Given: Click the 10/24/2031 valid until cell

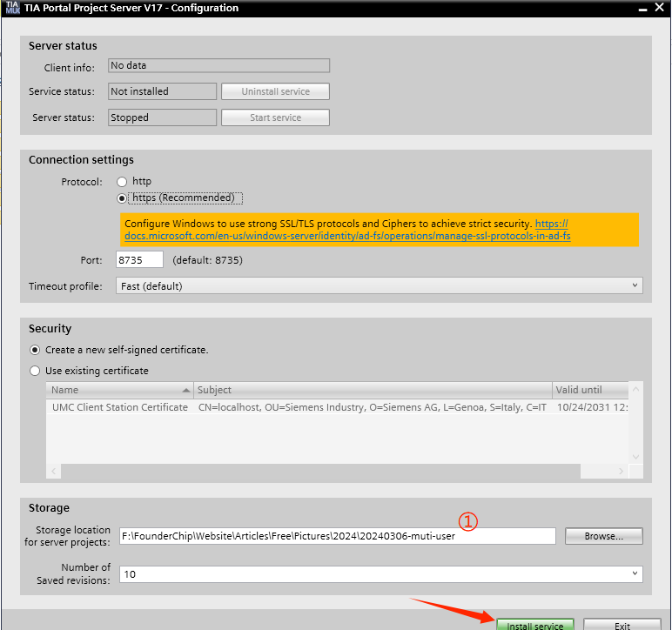Looking at the screenshot, I should tap(592, 407).
